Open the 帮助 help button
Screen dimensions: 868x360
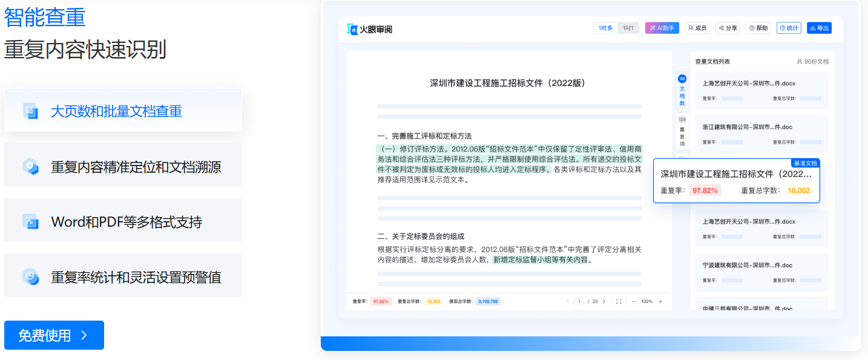[x=758, y=28]
